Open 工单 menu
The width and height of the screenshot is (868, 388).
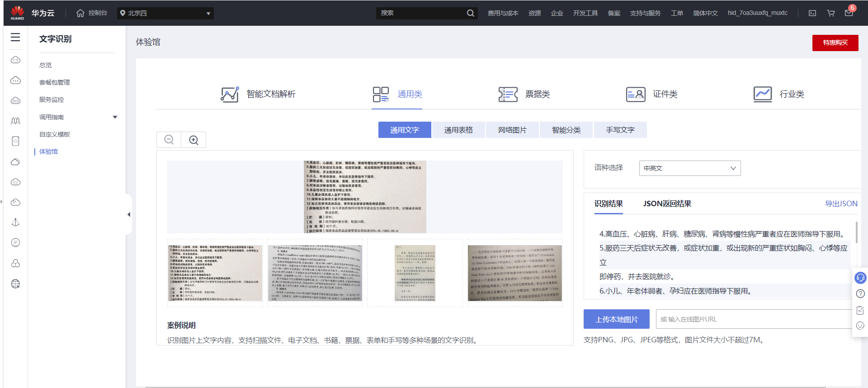pos(677,13)
